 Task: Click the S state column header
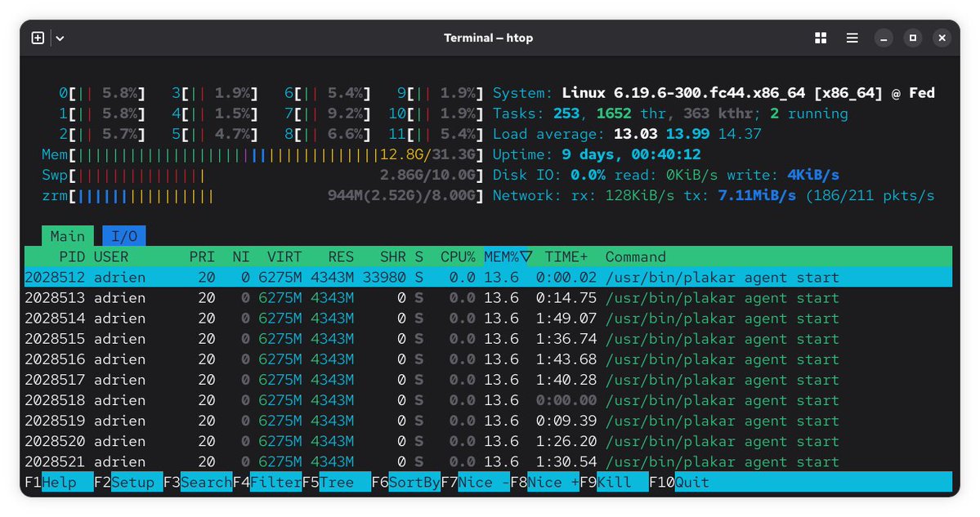coord(418,256)
